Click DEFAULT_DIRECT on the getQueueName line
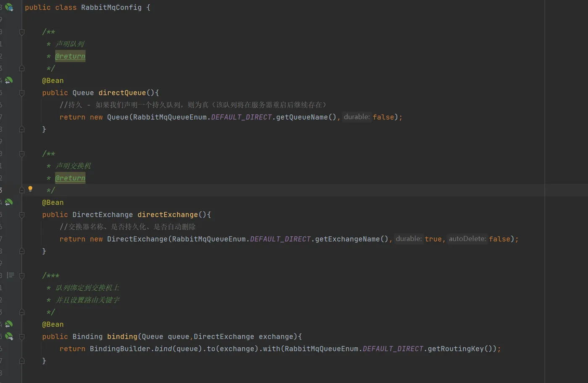This screenshot has width=588, height=383. tap(241, 117)
